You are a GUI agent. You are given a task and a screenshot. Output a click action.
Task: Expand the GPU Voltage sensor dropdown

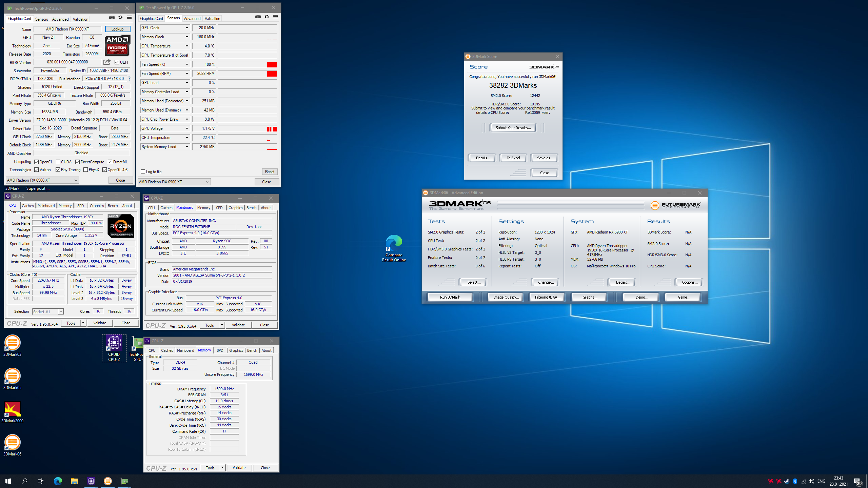(187, 128)
